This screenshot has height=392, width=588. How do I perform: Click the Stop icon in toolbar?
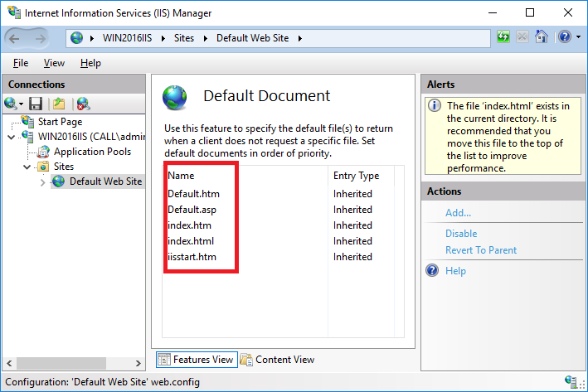pyautogui.click(x=522, y=36)
